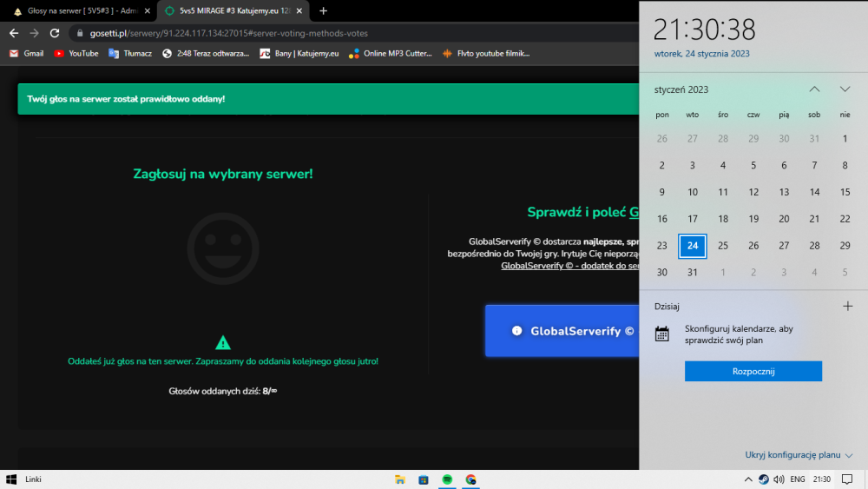This screenshot has height=489, width=868.
Task: Select the '5vs5 MIRAGE #3 Katujemy.eu' tab
Action: click(233, 11)
